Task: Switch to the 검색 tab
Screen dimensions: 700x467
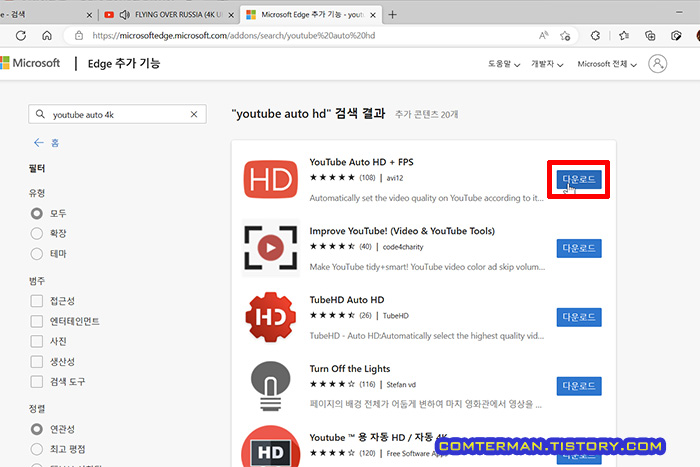Action: [x=47, y=15]
